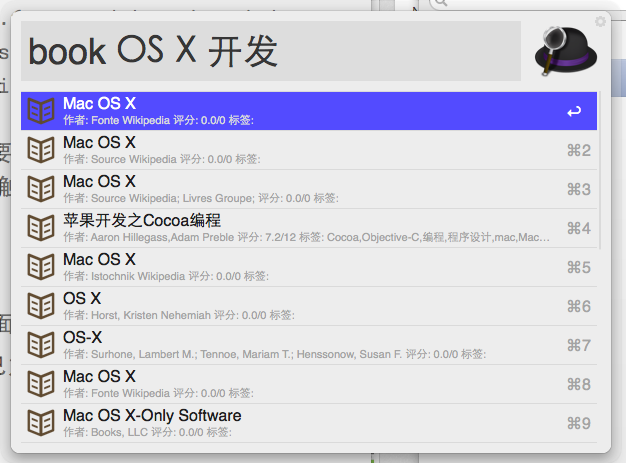Screen dimensions: 626x463
Task: Open 'Mac OS X-Only Software' result
Action: click(309, 423)
